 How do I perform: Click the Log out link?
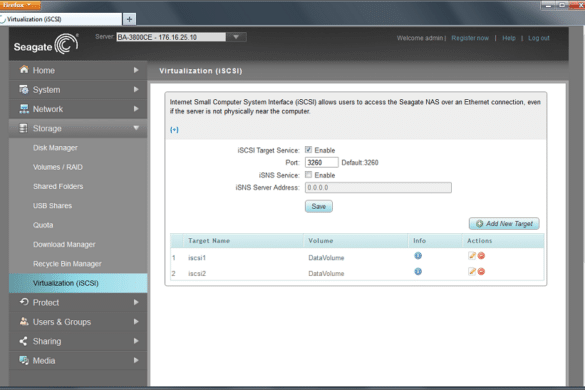pos(538,38)
